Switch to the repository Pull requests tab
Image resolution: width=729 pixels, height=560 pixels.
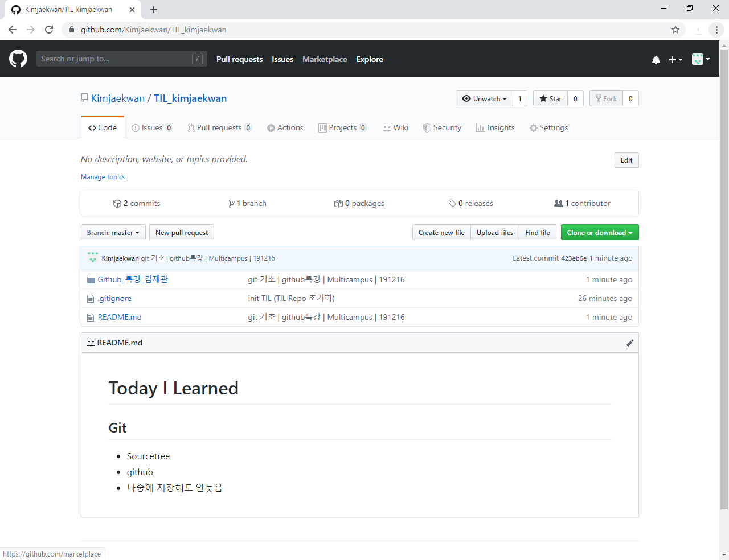pyautogui.click(x=219, y=127)
